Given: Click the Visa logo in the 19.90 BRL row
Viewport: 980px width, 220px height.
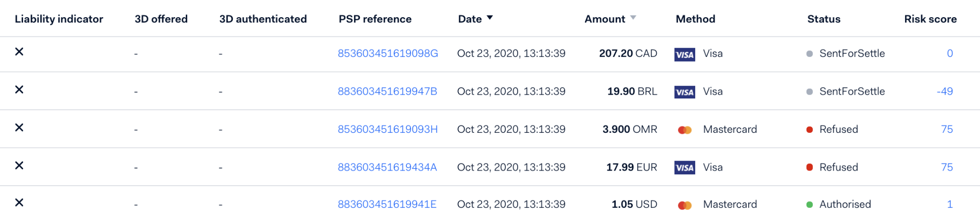Looking at the screenshot, I should click(x=684, y=92).
